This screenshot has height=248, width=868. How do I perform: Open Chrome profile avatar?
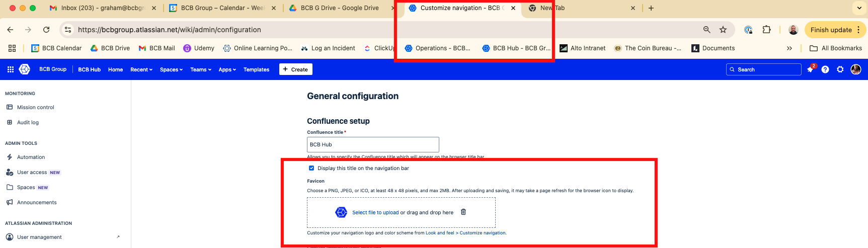click(794, 30)
